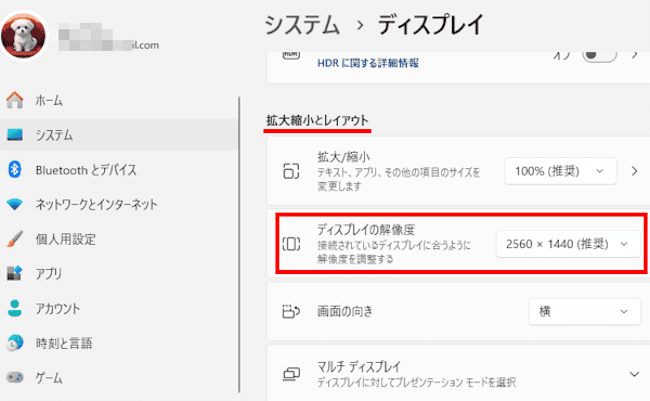Open HDR settings via chevron arrow
The width and height of the screenshot is (650, 401).
(634, 55)
